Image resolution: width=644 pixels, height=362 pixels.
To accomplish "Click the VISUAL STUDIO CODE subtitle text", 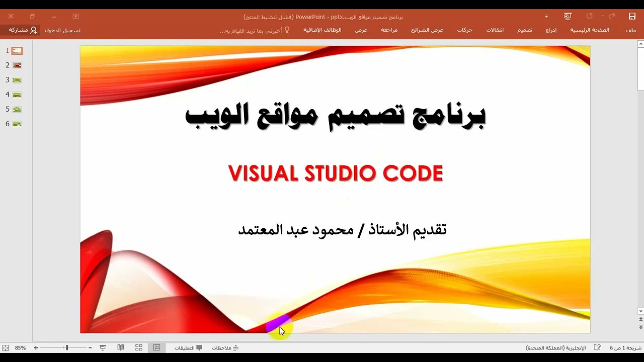I will 336,173.
